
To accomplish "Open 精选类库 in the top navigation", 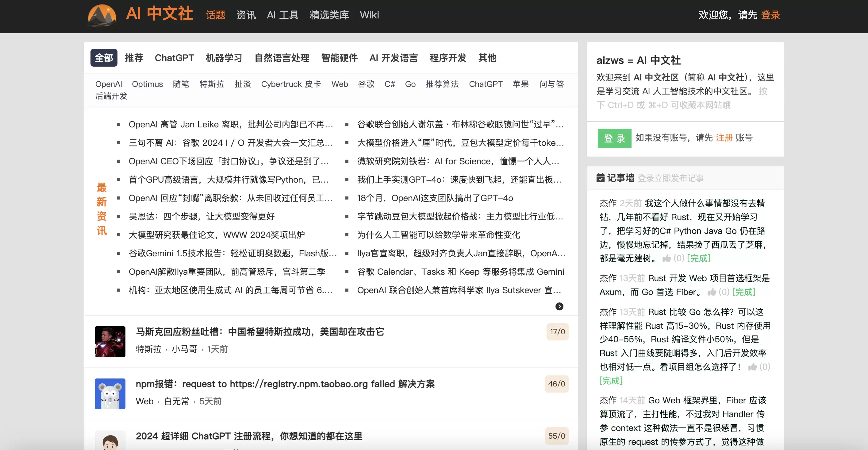I will pos(329,15).
